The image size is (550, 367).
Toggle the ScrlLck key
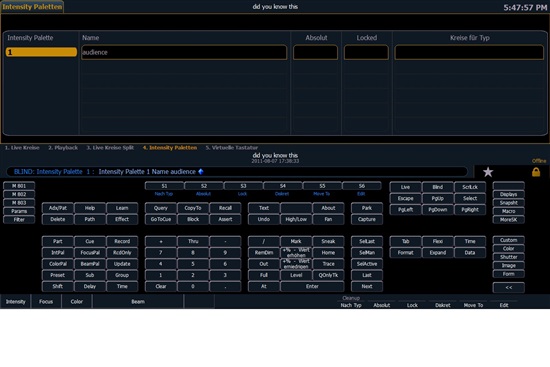pos(470,187)
